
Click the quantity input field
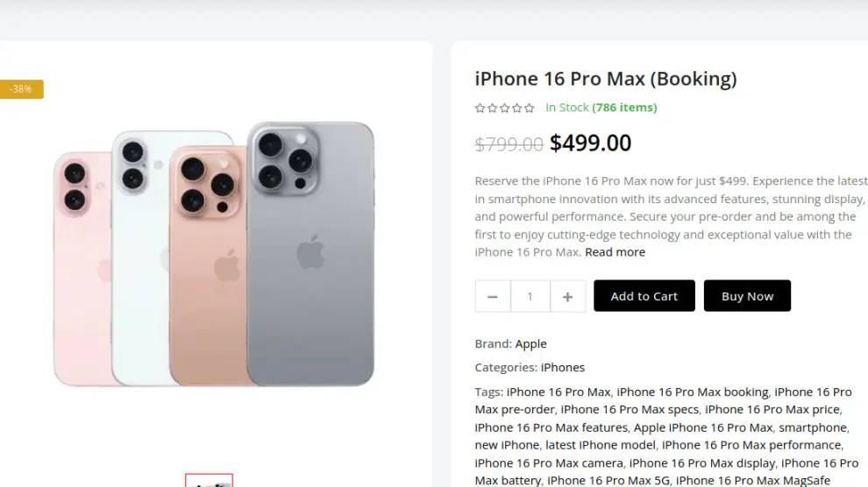(530, 297)
